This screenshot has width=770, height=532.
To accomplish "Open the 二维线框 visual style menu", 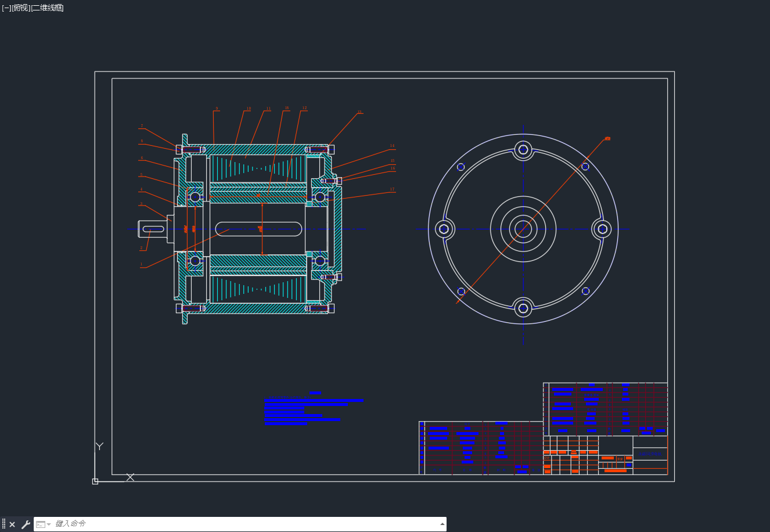I will tap(48, 8).
